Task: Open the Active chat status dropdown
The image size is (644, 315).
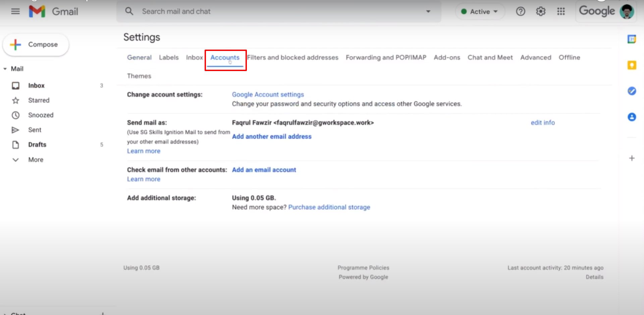Action: pos(480,11)
